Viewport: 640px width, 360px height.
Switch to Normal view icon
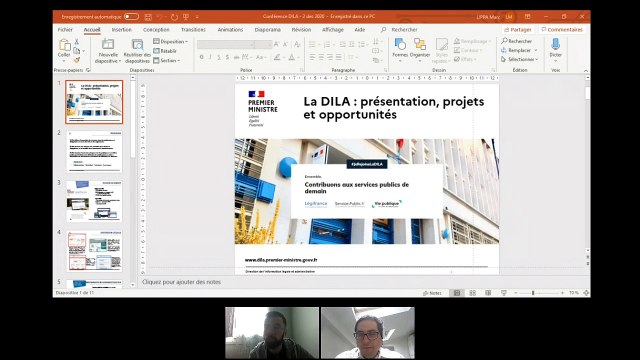click(457, 293)
